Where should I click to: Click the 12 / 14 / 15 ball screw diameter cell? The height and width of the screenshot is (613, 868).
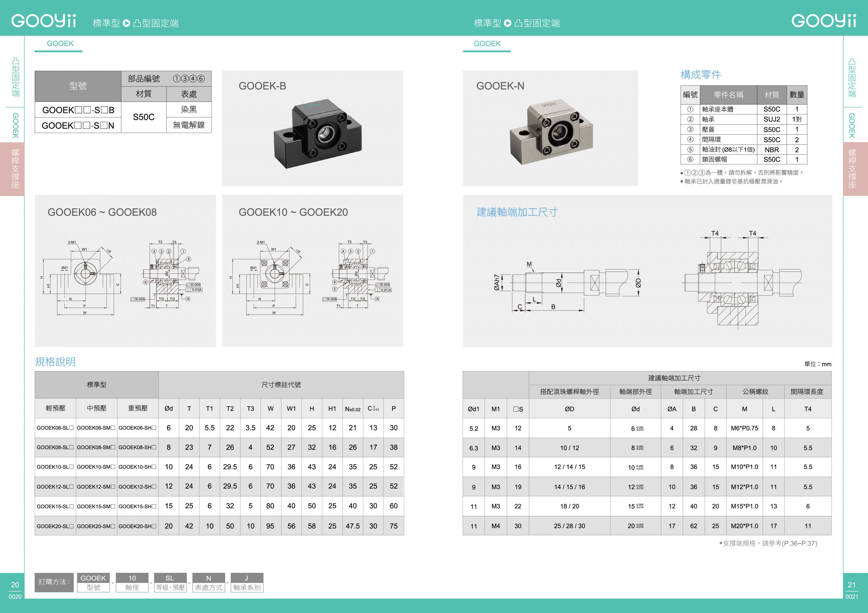point(569,467)
